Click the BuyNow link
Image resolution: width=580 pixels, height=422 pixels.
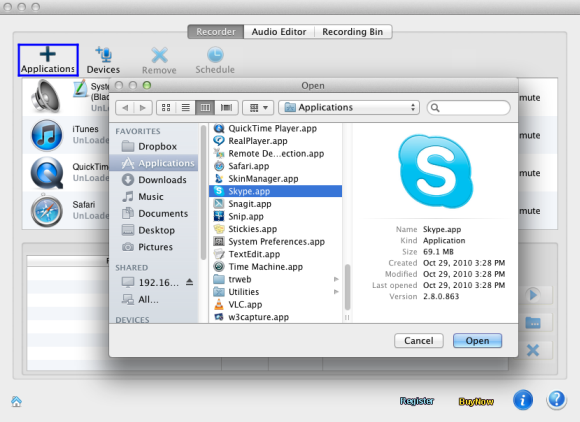(476, 402)
